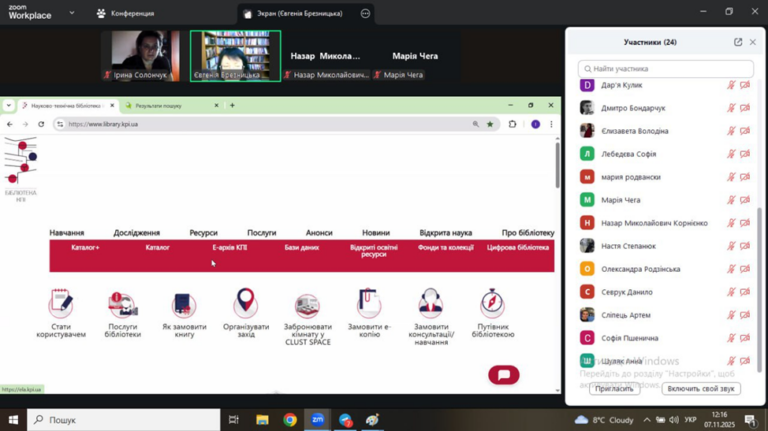Click the 'Путівник бібліотекою' compass icon
Screen dimensions: 768x431
tap(492, 304)
